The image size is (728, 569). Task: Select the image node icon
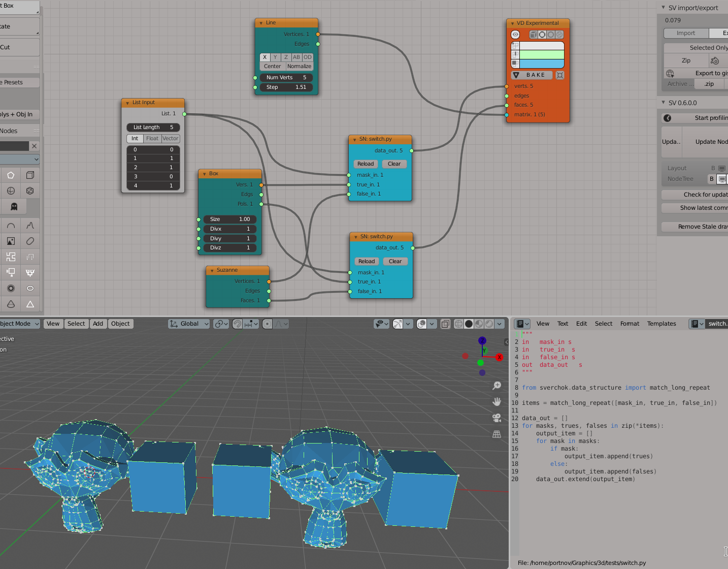click(11, 241)
